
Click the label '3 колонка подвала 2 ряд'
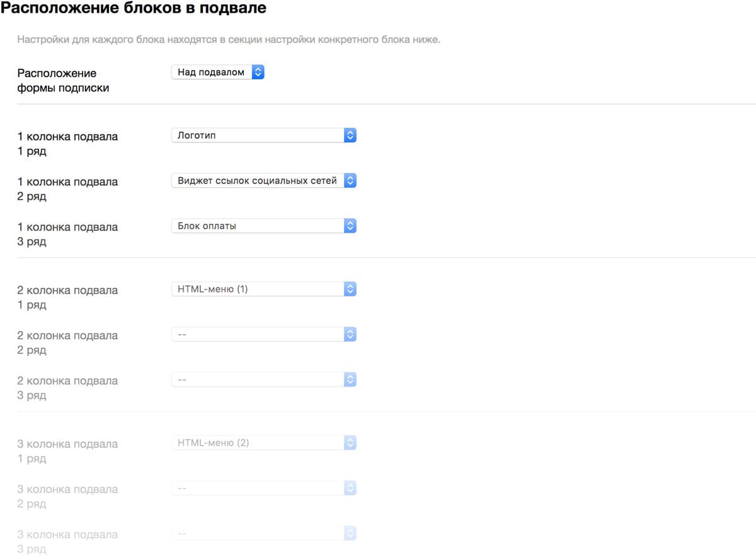[67, 497]
